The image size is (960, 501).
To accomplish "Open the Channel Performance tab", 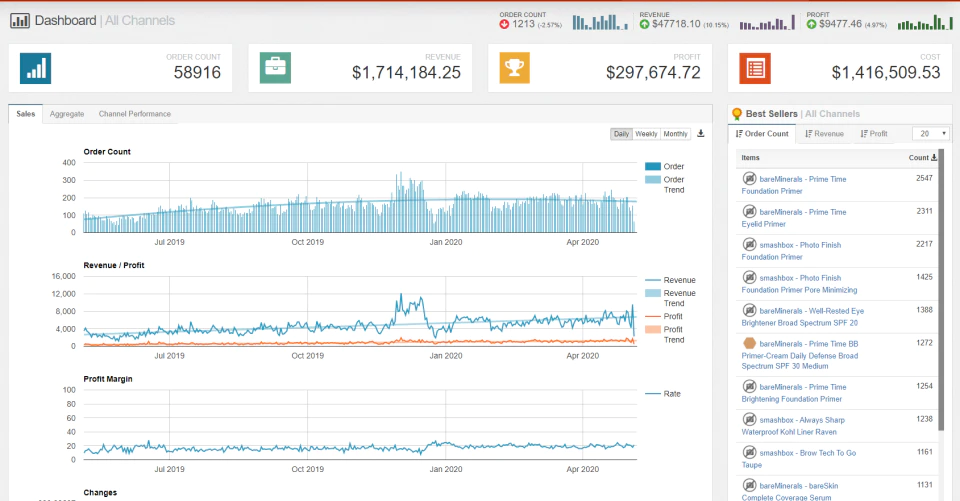I will [135, 114].
